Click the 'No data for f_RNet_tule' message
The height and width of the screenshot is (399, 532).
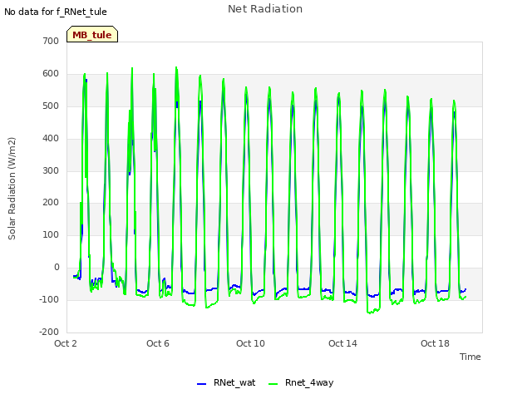click(56, 12)
